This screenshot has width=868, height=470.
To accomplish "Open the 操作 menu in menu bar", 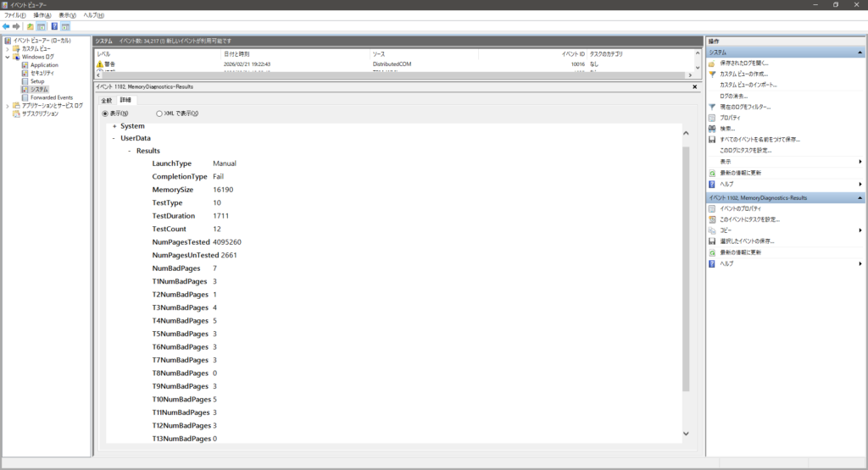I will (x=42, y=15).
